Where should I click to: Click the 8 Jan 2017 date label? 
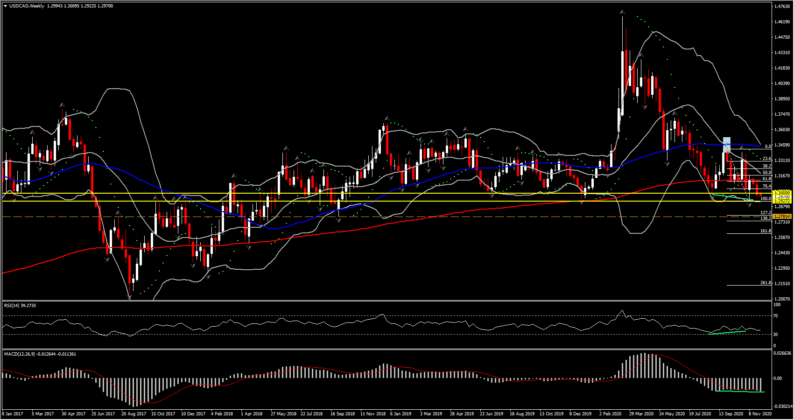11,413
